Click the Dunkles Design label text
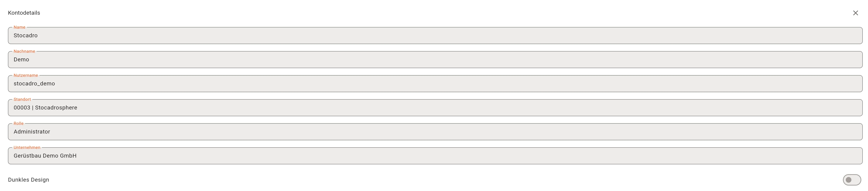Viewport: 868px width, 191px height. (x=29, y=180)
